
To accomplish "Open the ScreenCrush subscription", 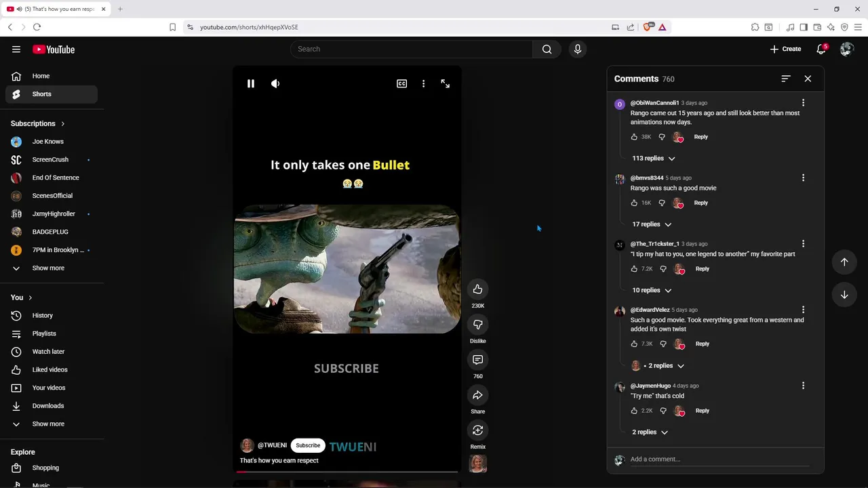I will tap(52, 160).
